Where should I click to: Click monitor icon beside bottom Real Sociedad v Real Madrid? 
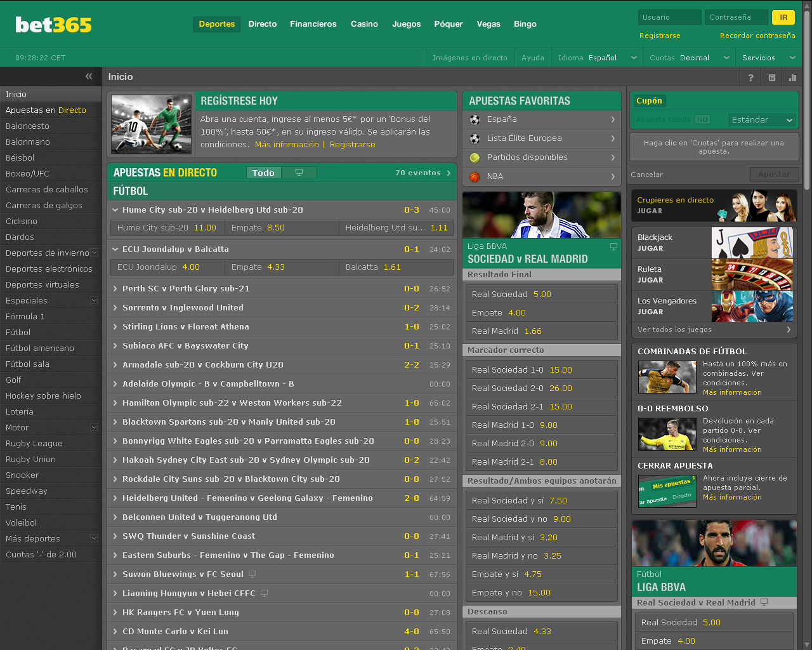(x=764, y=602)
